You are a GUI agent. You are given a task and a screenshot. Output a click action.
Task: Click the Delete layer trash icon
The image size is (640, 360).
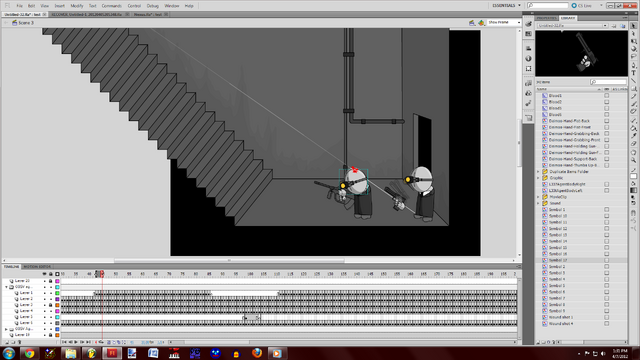coord(19,342)
